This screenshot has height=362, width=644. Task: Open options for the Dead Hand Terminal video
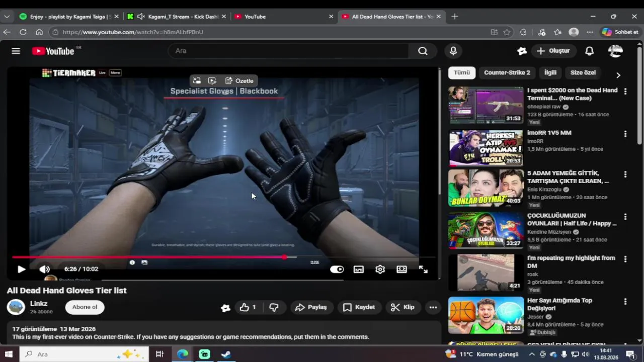point(625,92)
